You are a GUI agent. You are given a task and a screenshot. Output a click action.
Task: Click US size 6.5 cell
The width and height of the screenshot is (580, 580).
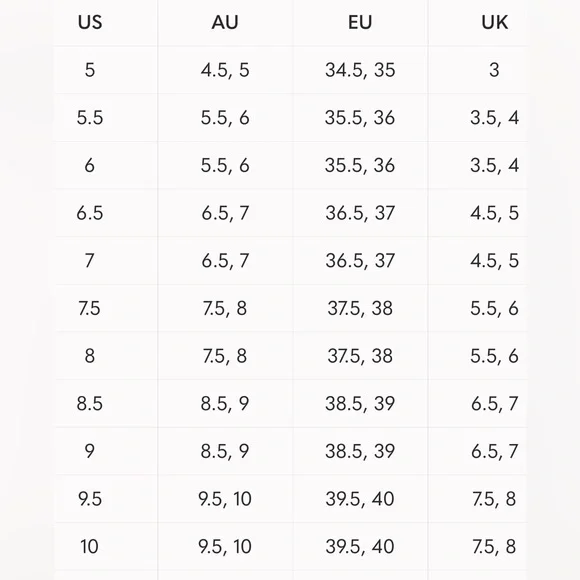pyautogui.click(x=90, y=213)
